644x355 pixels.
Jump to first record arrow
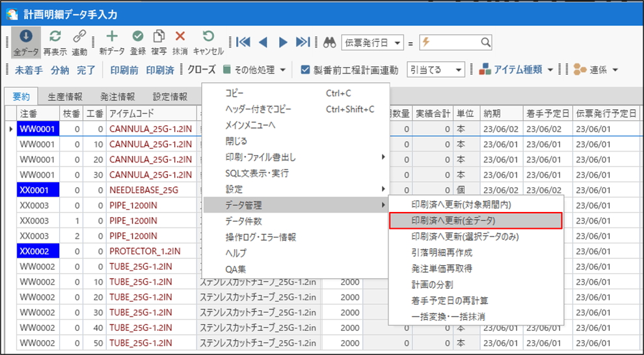243,42
